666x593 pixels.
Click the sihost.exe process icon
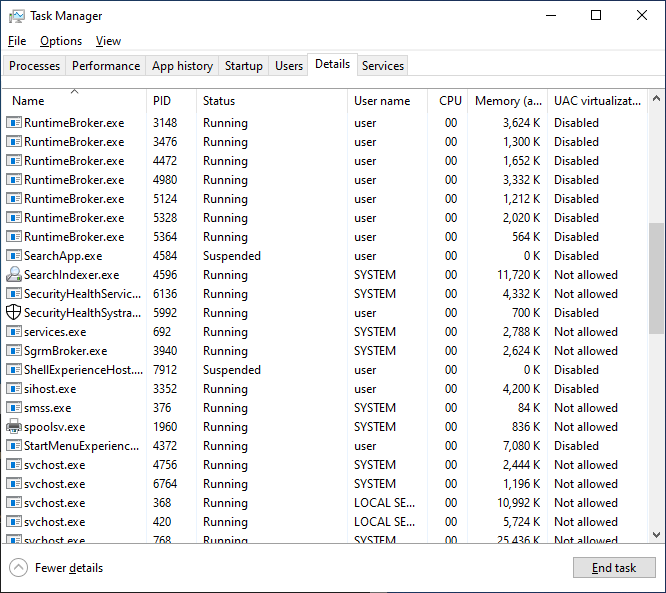pos(14,389)
